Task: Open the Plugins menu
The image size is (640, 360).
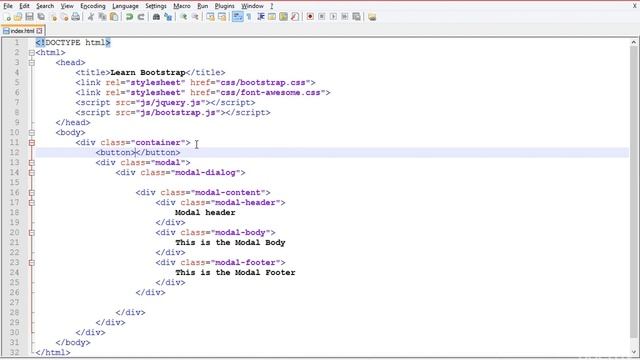Action: pos(224,6)
